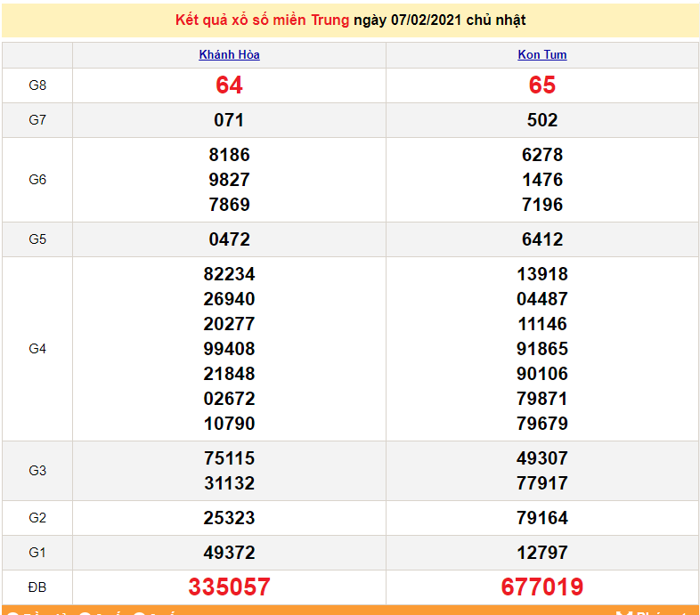Select Khánh Hòa special prize number 335057
700x615 pixels.
[229, 587]
